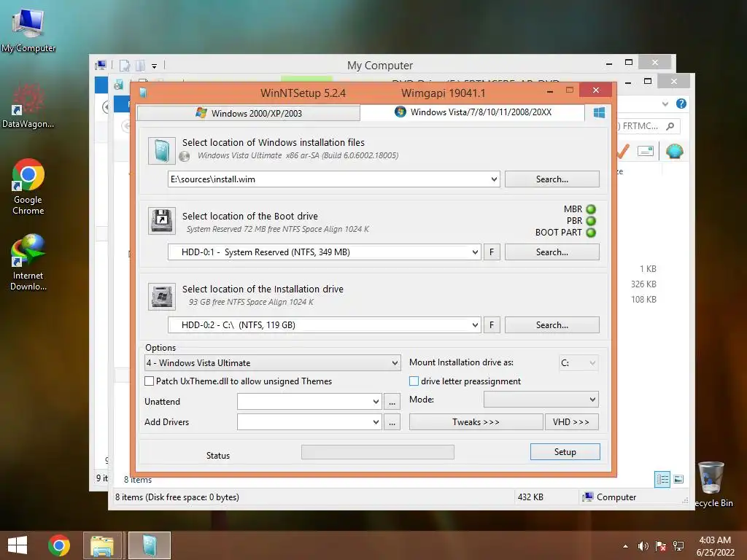Open the quick access toolbar dropdown in My Computer

[x=155, y=66]
